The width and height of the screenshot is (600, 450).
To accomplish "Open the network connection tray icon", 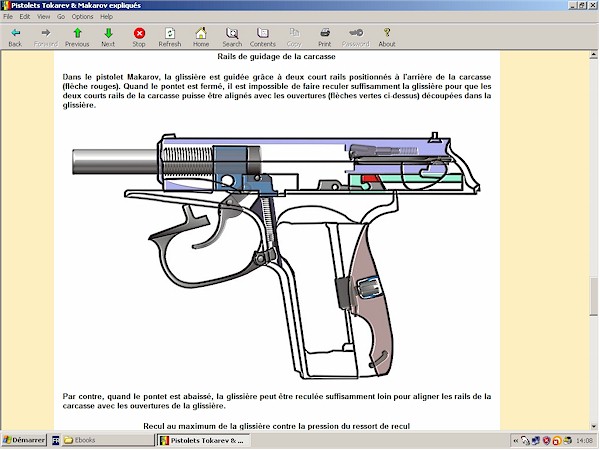I will (536, 440).
